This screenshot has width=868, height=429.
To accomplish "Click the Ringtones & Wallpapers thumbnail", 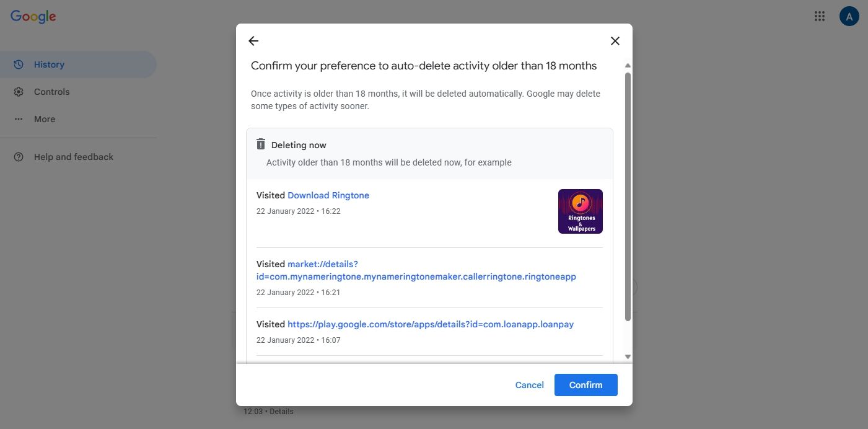I will pos(581,211).
